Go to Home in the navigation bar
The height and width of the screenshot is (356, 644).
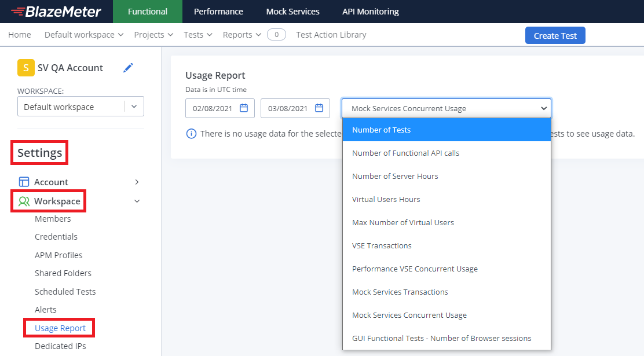[x=19, y=35]
